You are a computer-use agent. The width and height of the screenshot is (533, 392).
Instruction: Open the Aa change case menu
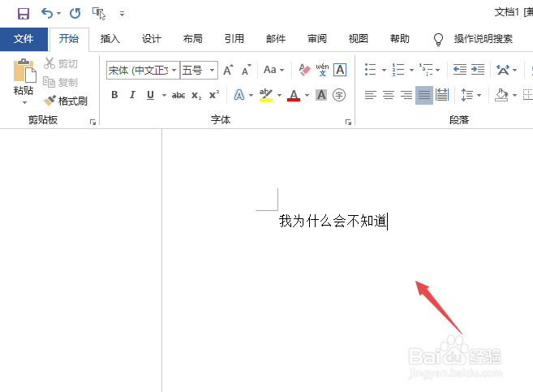coord(273,70)
